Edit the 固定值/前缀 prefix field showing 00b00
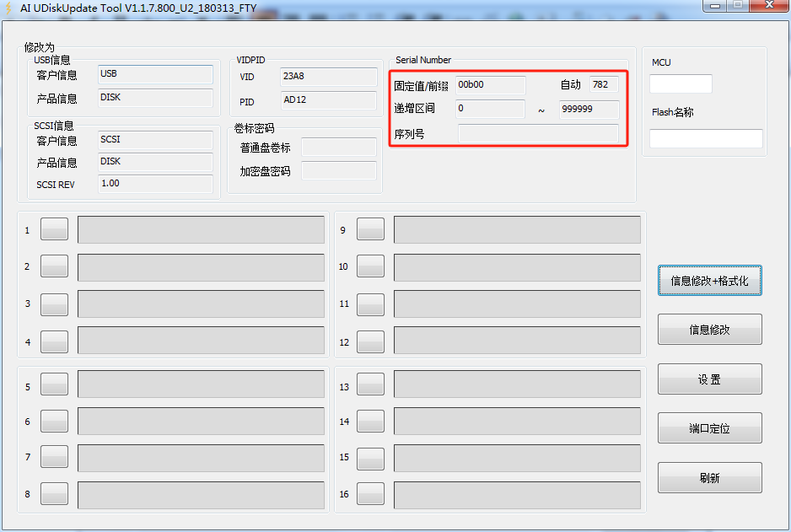The height and width of the screenshot is (532, 791). tap(489, 84)
